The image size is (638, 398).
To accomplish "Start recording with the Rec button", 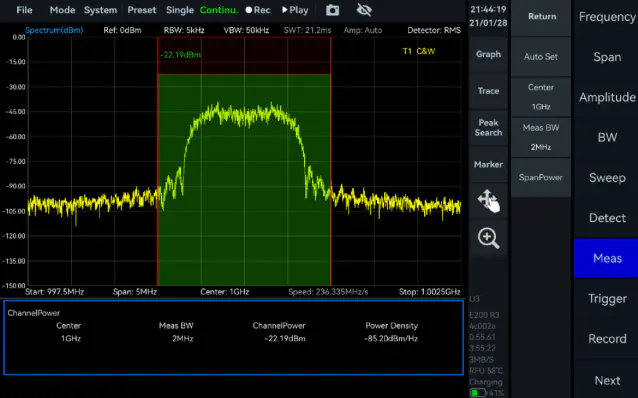I will click(258, 10).
